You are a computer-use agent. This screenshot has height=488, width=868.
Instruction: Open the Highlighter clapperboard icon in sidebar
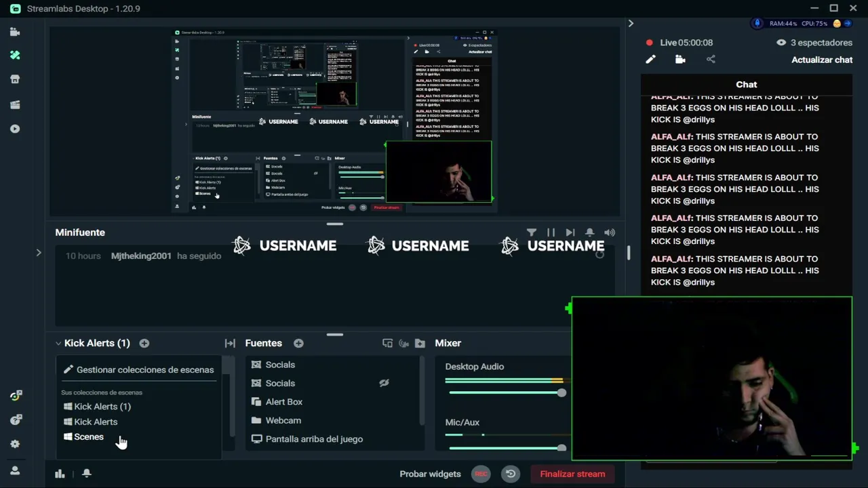[x=15, y=104]
